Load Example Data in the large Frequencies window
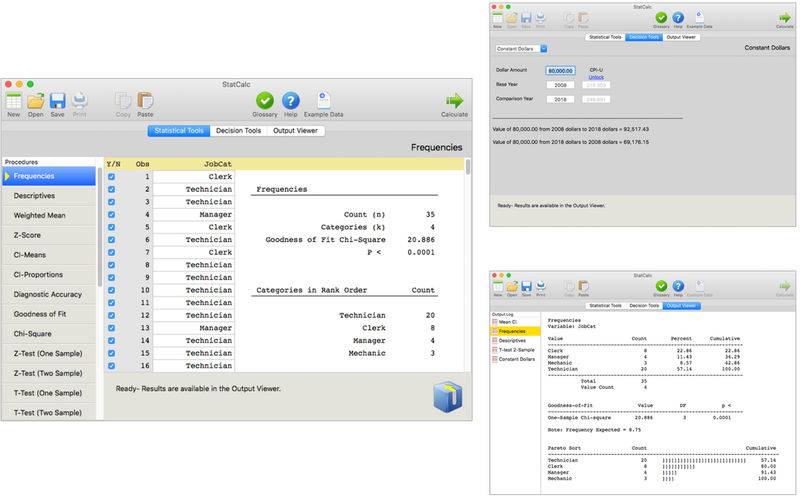The width and height of the screenshot is (800, 500). tap(324, 101)
